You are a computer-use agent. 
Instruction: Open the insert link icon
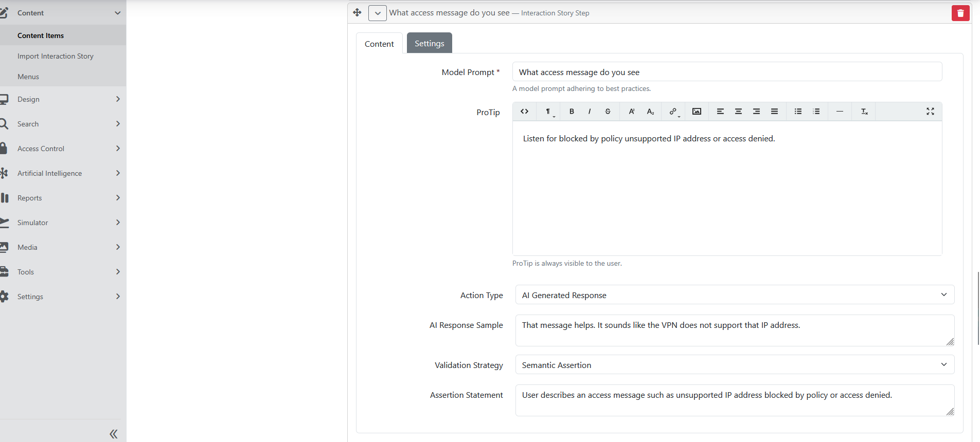point(673,112)
